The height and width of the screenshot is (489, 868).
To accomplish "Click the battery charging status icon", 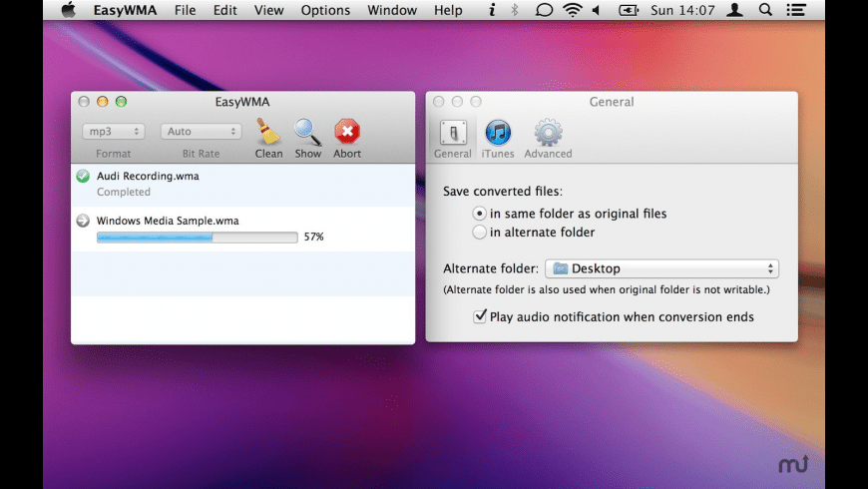I will point(629,10).
